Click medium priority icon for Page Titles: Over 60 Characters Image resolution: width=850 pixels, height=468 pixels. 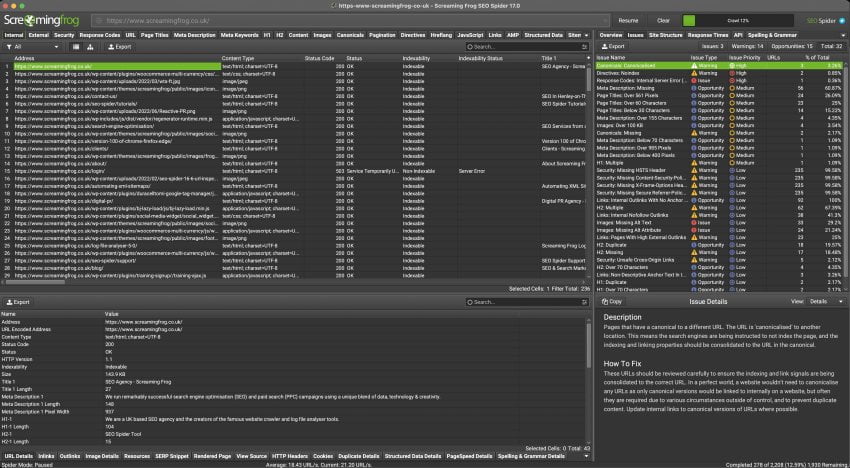pos(732,103)
